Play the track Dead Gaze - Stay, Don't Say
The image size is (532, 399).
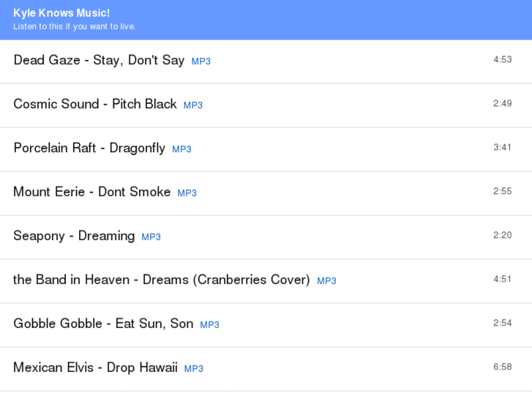pos(99,60)
